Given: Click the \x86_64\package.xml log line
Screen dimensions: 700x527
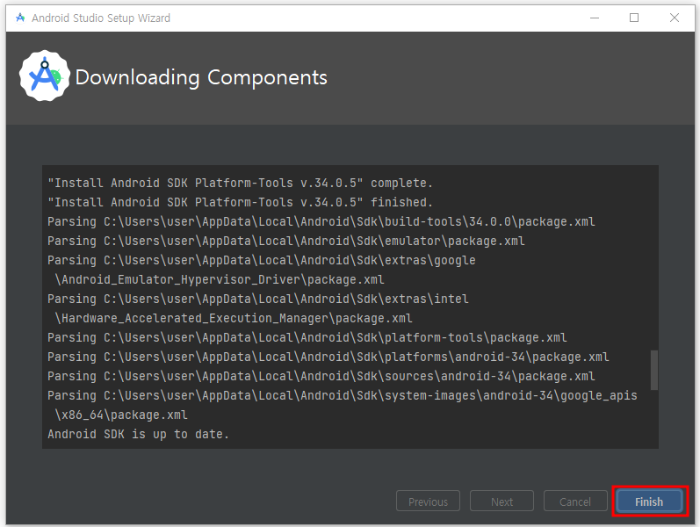Looking at the screenshot, I should click(x=121, y=415).
